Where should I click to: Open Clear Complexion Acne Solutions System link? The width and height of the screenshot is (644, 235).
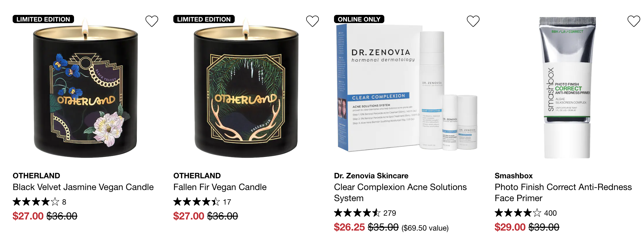[x=400, y=193]
